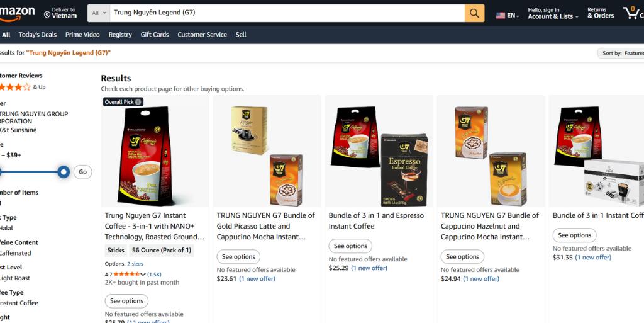Screen dimensions: 644x323
Task: Click the Overall Pick info icon
Action: 138,102
